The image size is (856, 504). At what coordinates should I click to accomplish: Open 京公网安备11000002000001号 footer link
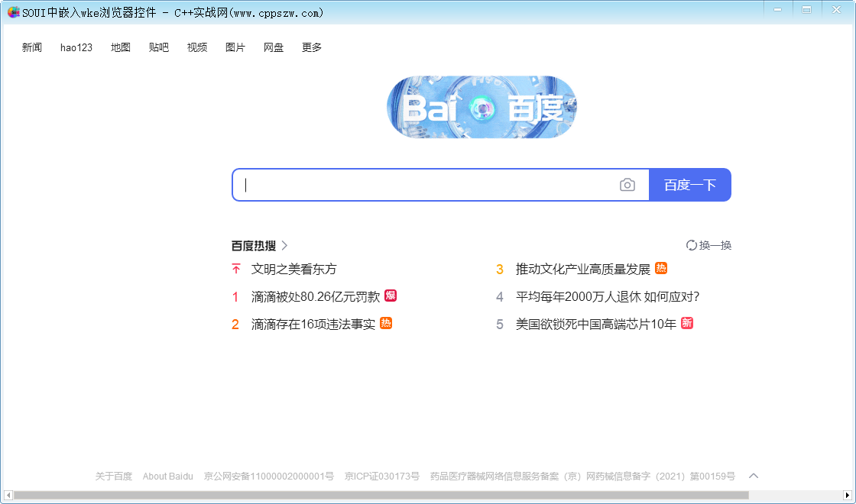coord(268,477)
